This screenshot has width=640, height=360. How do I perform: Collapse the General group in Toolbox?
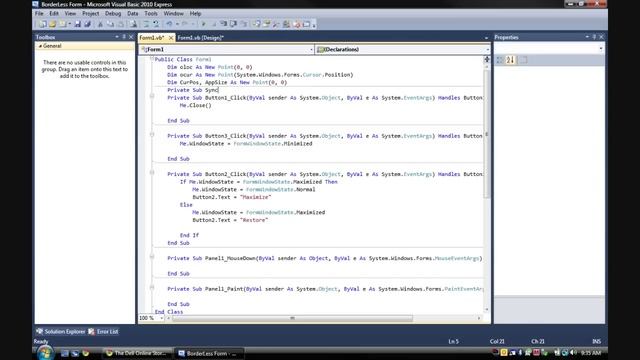click(40, 46)
